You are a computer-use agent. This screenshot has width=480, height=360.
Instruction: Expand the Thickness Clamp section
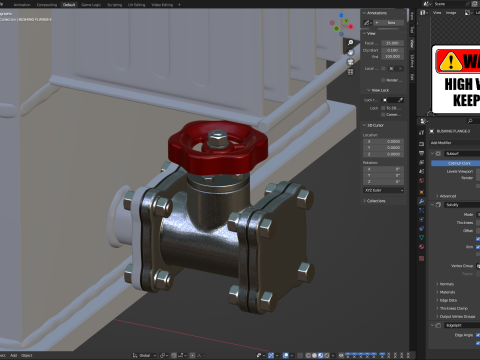tap(453, 308)
